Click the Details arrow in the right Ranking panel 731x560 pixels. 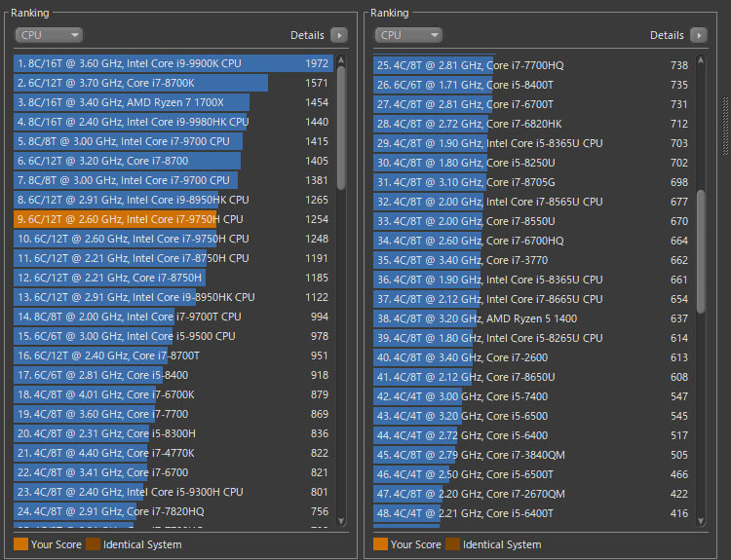point(699,35)
